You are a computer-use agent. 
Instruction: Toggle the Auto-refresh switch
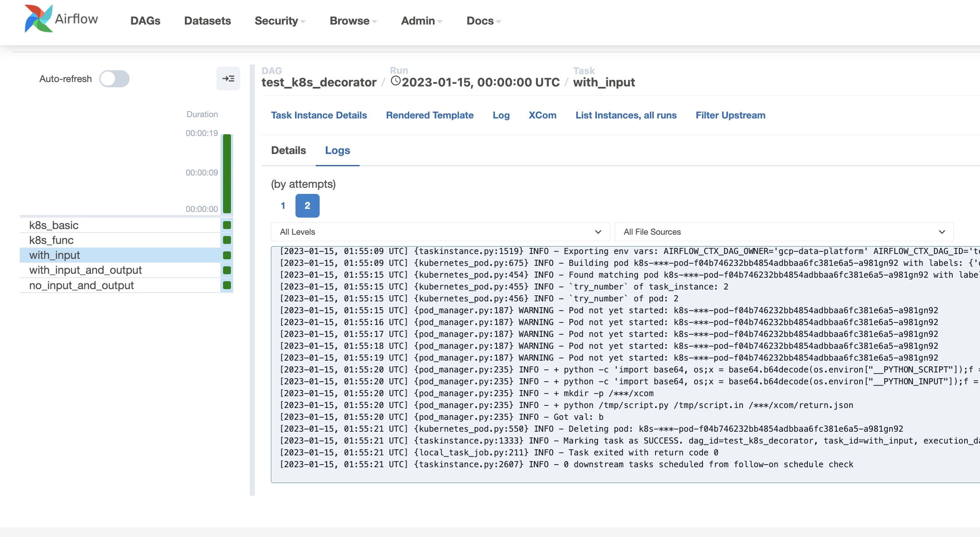[x=114, y=79]
